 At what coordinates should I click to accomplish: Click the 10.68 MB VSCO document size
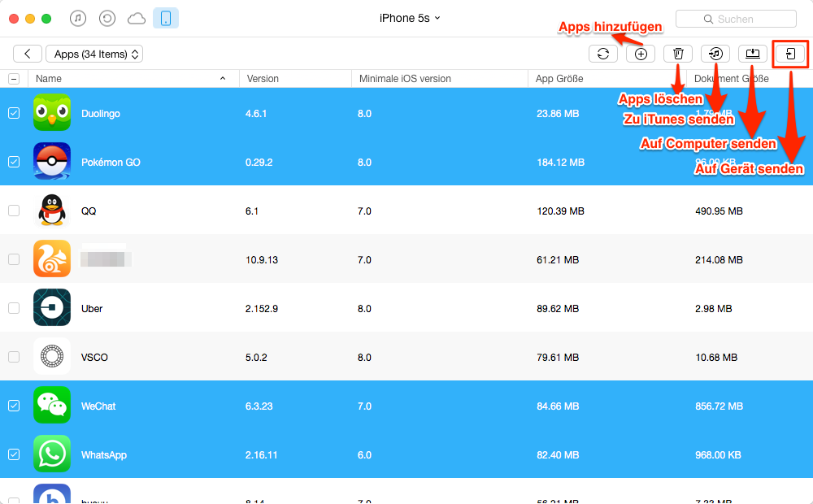tap(716, 357)
